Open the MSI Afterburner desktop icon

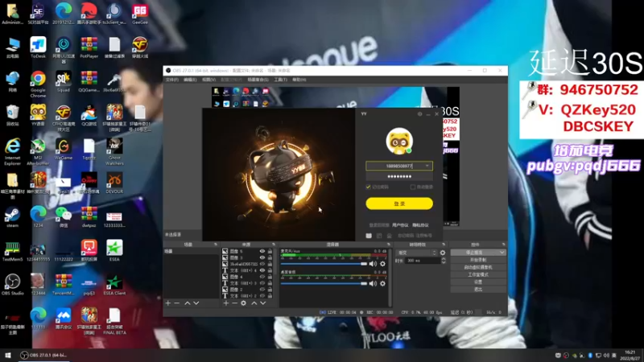pyautogui.click(x=38, y=152)
